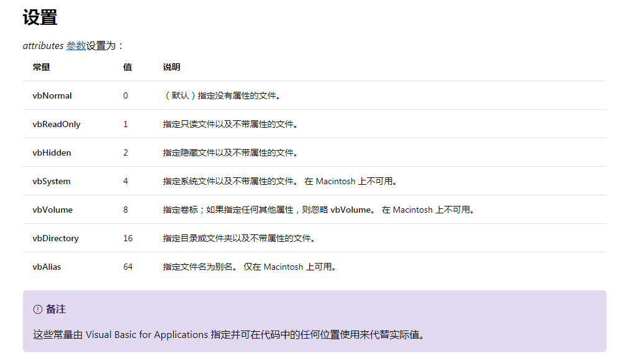Image resolution: width=629 pixels, height=364 pixels.
Task: Select the vbDirectory constant cell
Action: (x=56, y=238)
